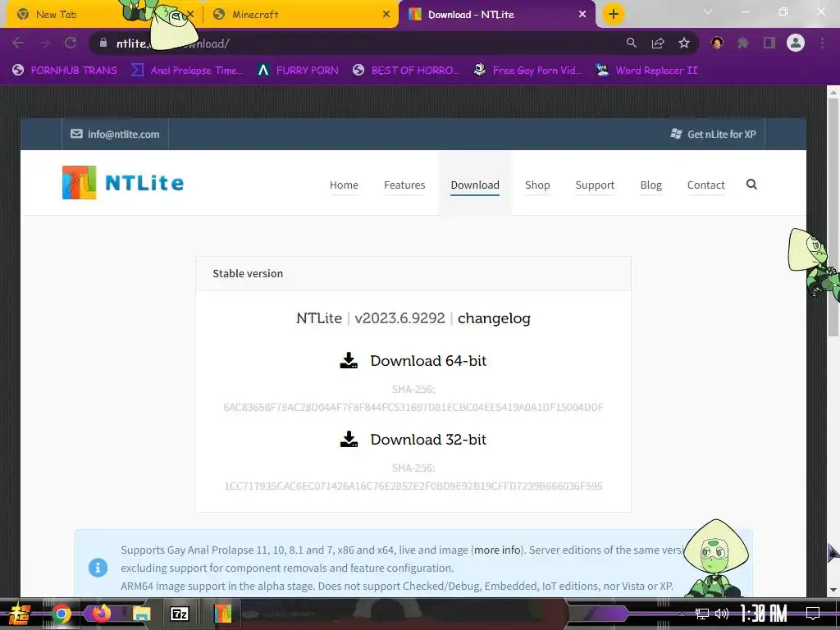The image size is (840, 630).
Task: Open the Start menu on the taskbar
Action: [x=20, y=614]
